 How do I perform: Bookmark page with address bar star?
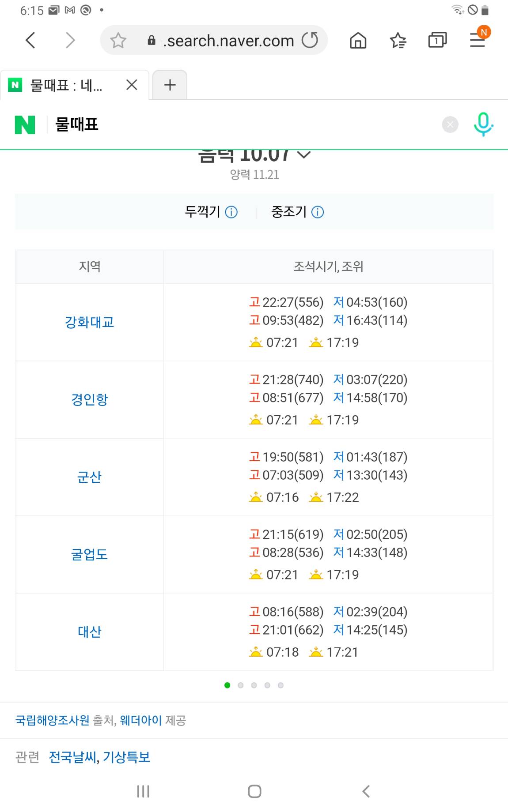118,41
